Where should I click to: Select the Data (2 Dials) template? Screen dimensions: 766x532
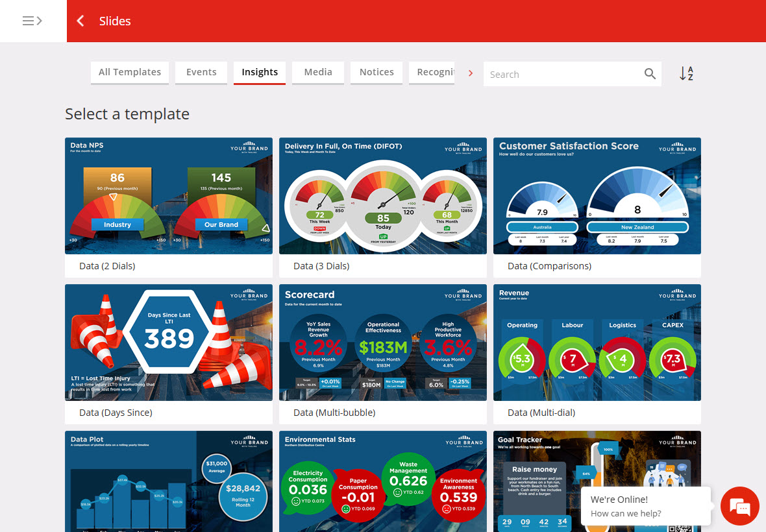coord(169,196)
